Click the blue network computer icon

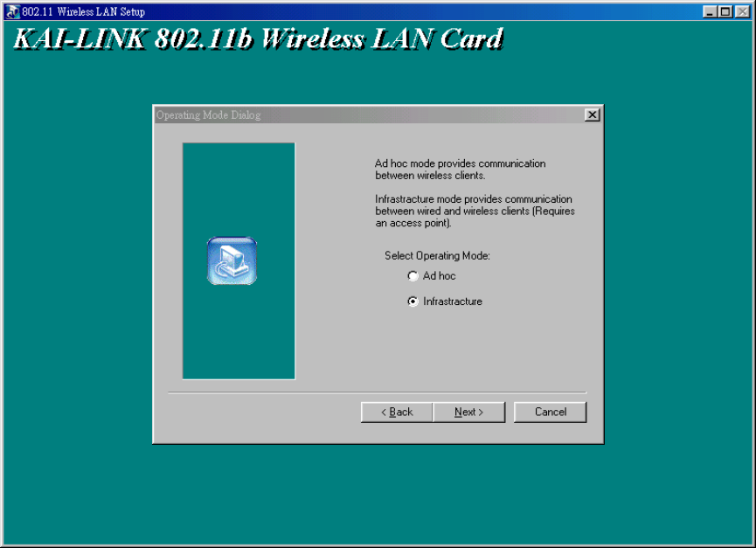tap(232, 260)
